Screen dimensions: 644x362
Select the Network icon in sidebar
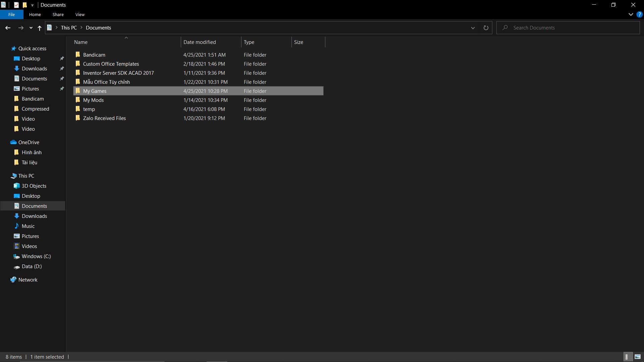[13, 280]
